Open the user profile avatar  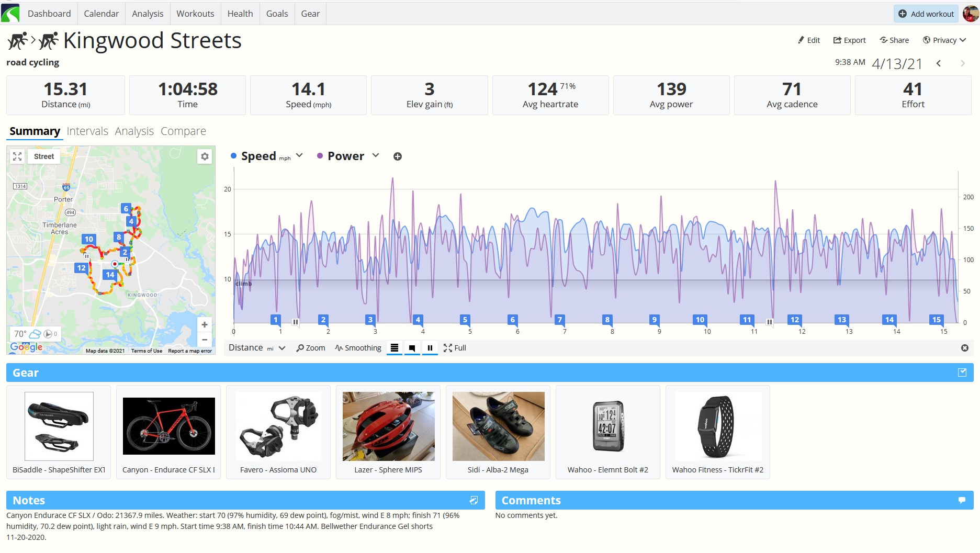(971, 14)
